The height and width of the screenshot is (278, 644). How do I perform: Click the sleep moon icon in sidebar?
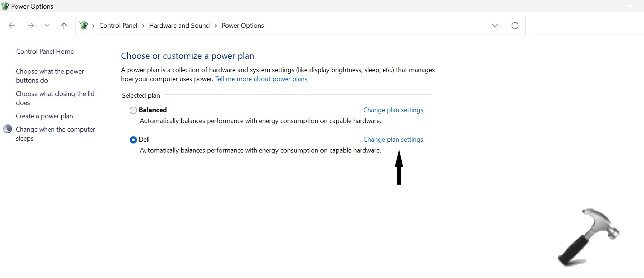pyautogui.click(x=8, y=129)
